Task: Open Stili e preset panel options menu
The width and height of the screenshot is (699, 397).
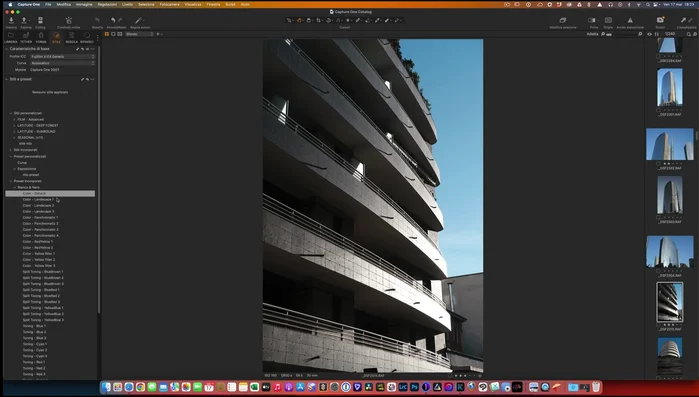Action: pyautogui.click(x=93, y=79)
